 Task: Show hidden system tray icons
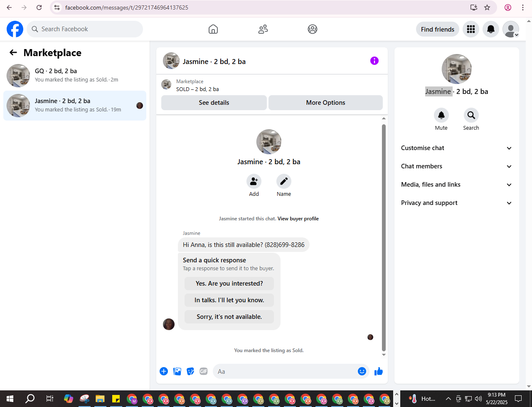[x=448, y=399]
